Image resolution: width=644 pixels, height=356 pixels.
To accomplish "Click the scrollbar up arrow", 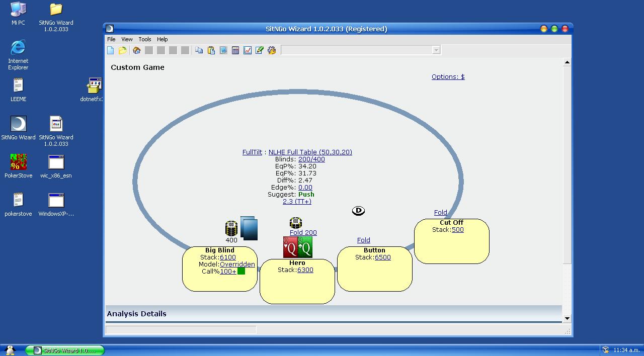I will (x=567, y=62).
